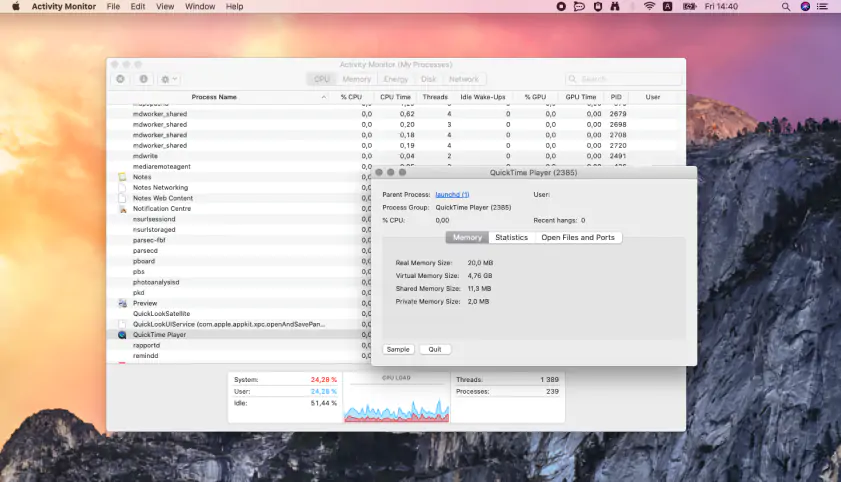Screen dimensions: 841x482
Task: Open the Window menu
Action: pyautogui.click(x=200, y=6)
